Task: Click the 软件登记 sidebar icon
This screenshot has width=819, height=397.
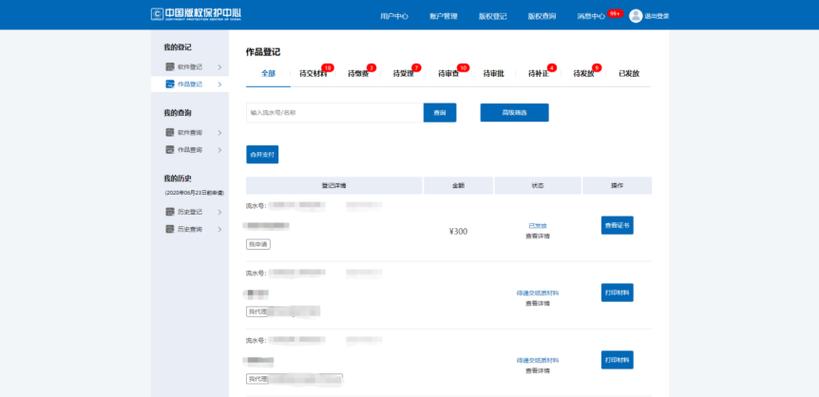Action: coord(169,67)
